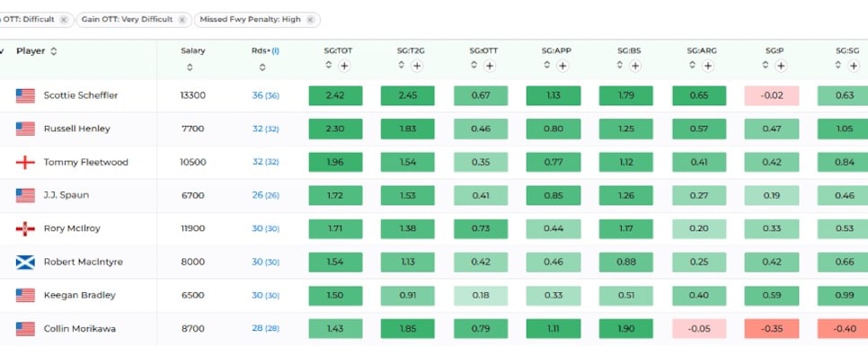Sort by SG:ARG column

tap(692, 66)
